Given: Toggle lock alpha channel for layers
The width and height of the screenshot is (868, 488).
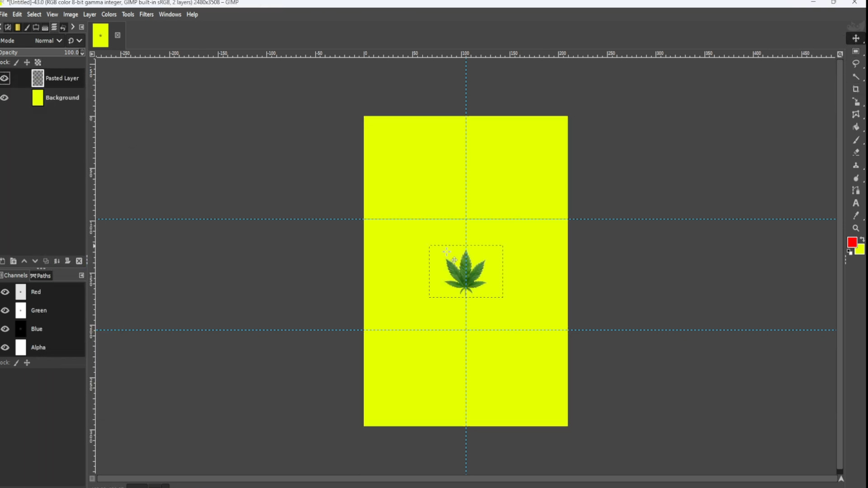Looking at the screenshot, I should tap(38, 62).
